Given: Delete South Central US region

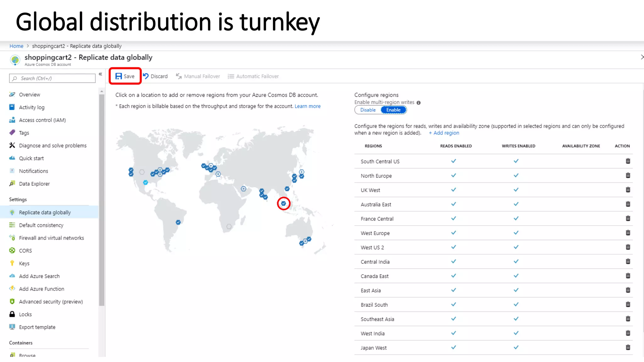Looking at the screenshot, I should click(x=628, y=161).
